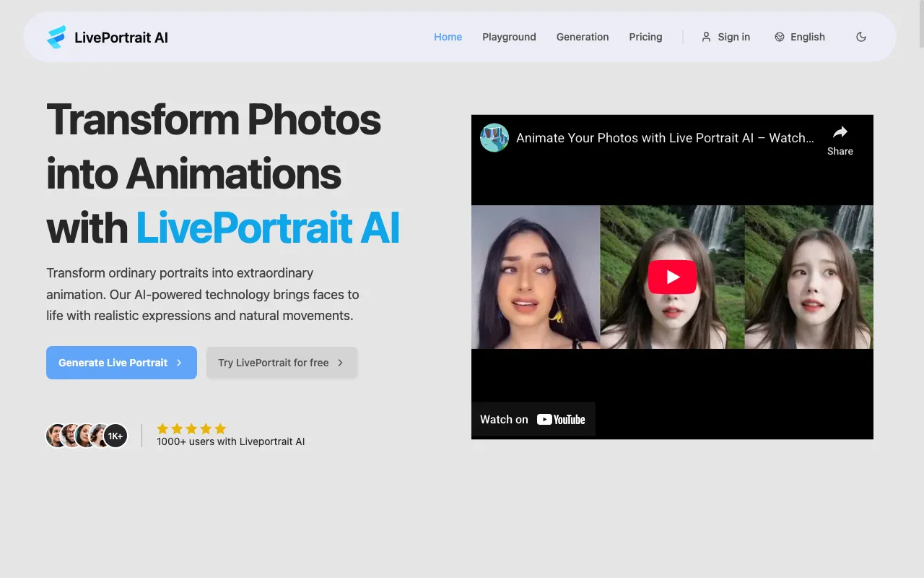This screenshot has height=578, width=924.
Task: Click the LivePortrait AI brand name
Action: point(121,38)
